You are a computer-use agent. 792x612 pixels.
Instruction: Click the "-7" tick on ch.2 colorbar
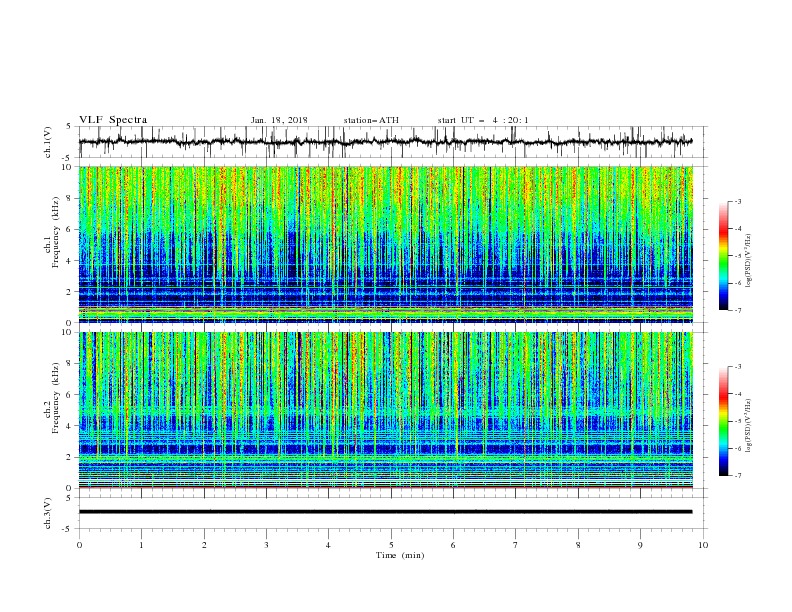coord(737,476)
